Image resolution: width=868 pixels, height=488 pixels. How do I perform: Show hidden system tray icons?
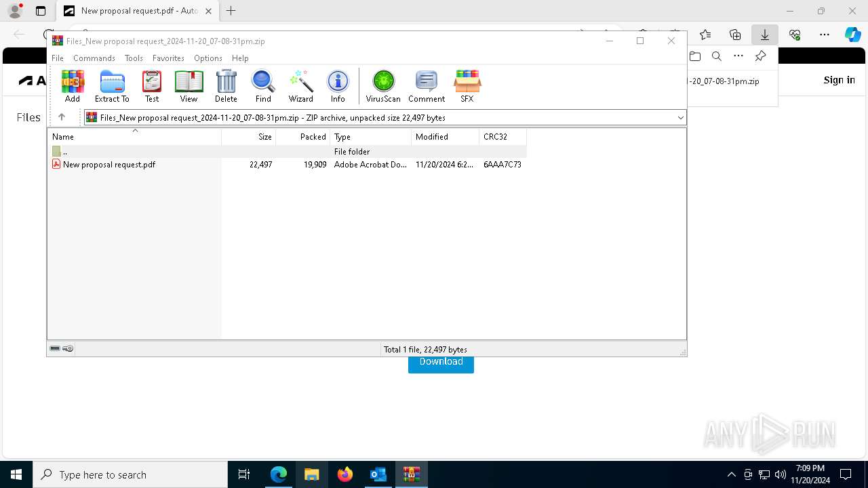click(x=731, y=474)
